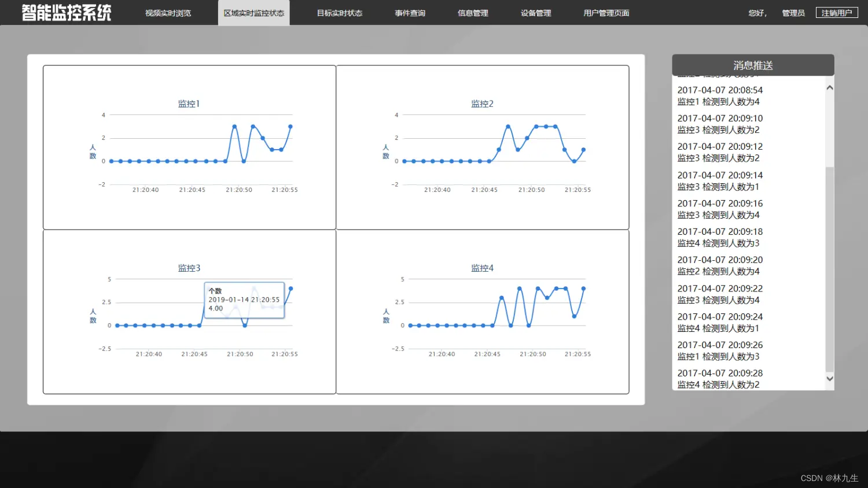Select message timestamp 2017-04-07 20:08:54
Viewport: 868px width, 488px height.
(720, 90)
